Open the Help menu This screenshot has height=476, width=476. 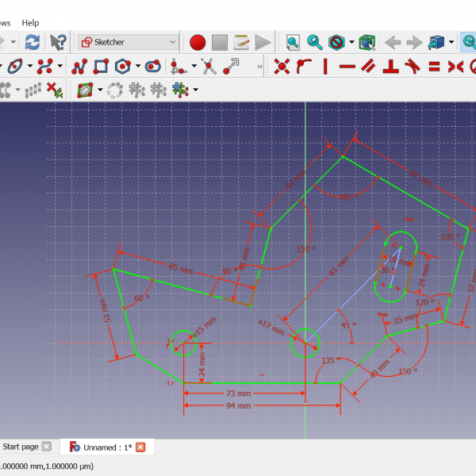[x=30, y=23]
